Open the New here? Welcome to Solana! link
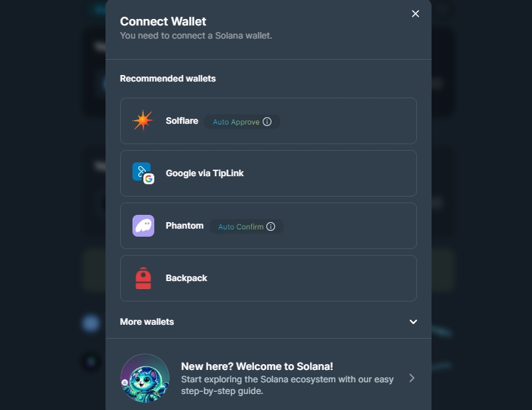Screen dimensions: 532x410 click(257, 366)
